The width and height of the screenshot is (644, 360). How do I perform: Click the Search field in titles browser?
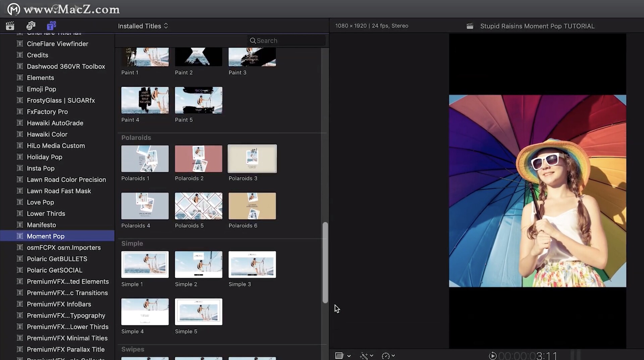(286, 41)
